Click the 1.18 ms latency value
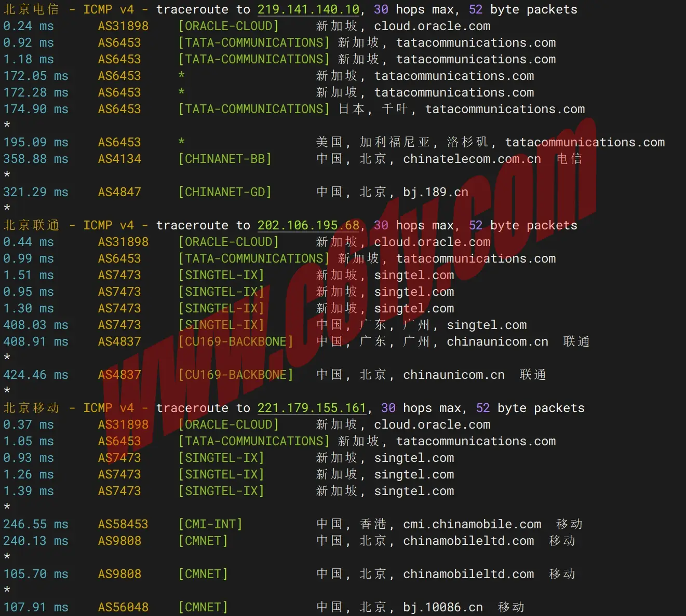Viewport: 686px width, 616px height. click(x=29, y=59)
